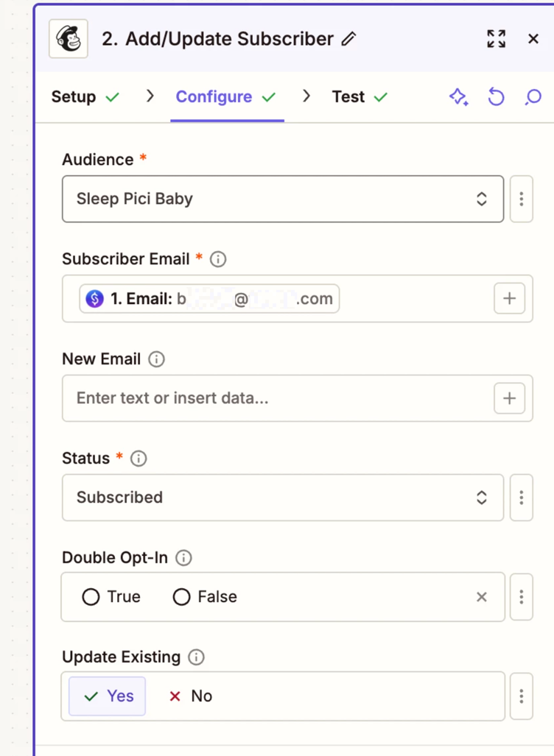Open three-dot menu beside Status field
The image size is (554, 756).
click(x=521, y=498)
